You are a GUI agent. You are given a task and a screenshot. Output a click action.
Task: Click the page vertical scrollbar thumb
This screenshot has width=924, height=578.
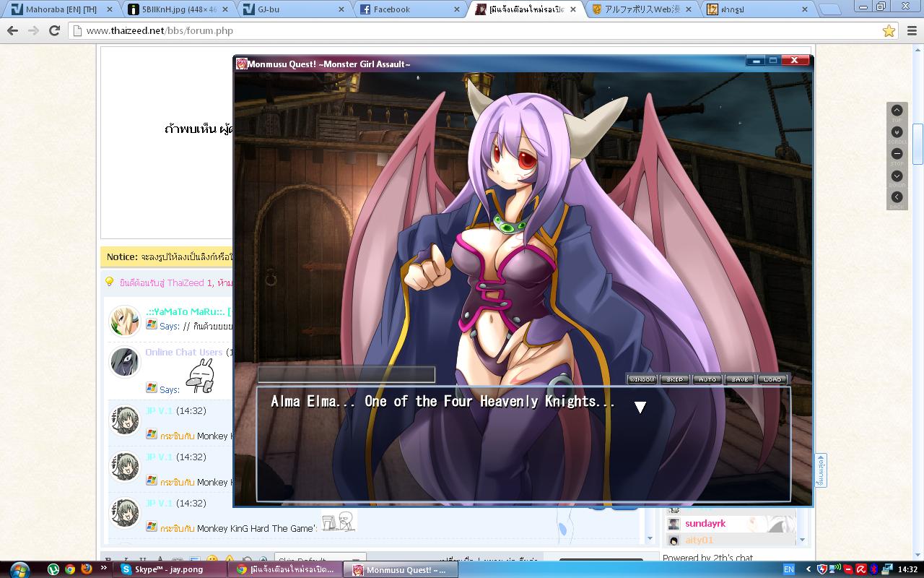click(918, 144)
